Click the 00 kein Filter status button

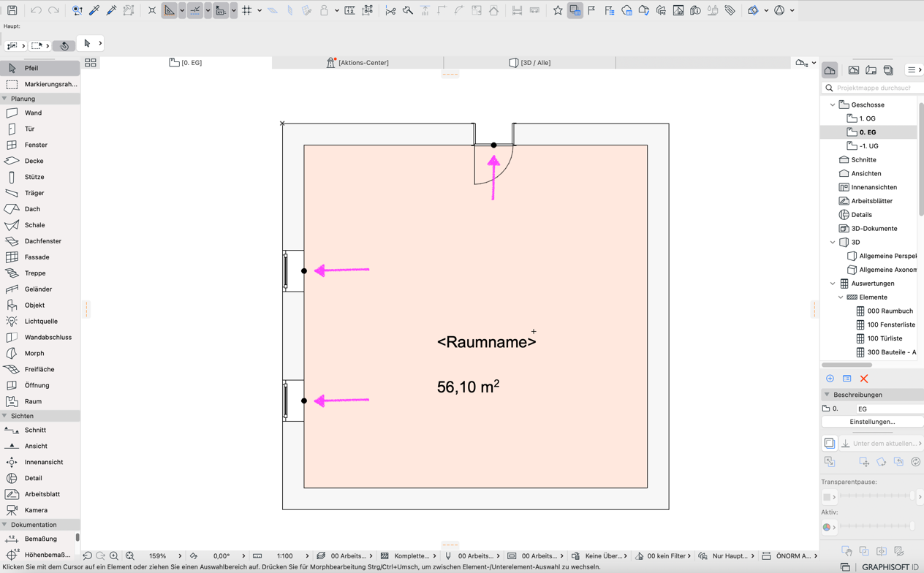click(663, 556)
